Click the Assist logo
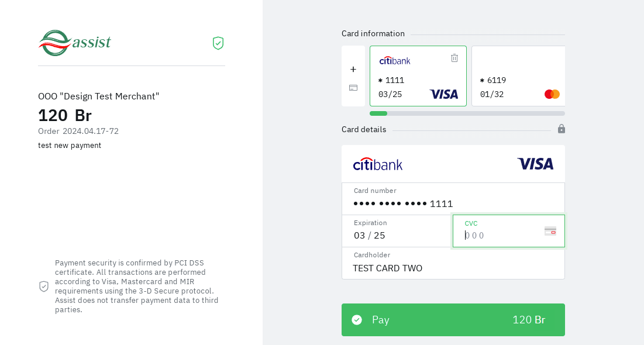 point(75,43)
